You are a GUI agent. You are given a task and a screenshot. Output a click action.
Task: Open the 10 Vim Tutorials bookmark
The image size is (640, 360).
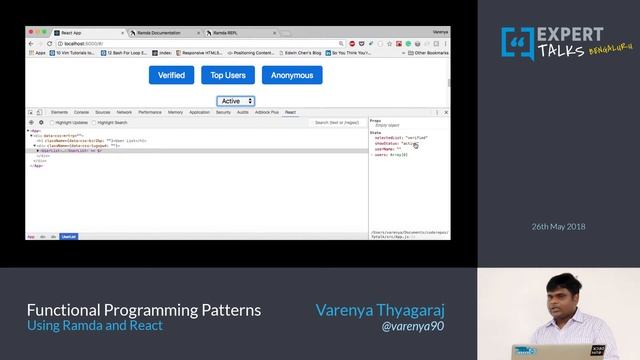coord(72,53)
